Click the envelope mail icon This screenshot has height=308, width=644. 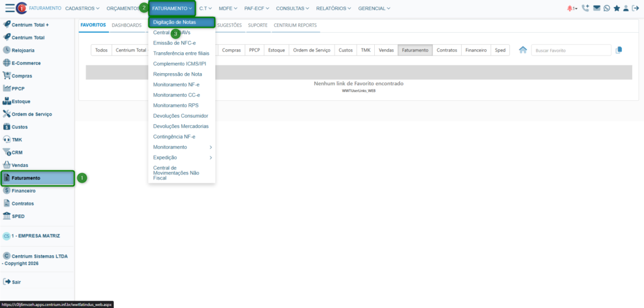(x=597, y=9)
